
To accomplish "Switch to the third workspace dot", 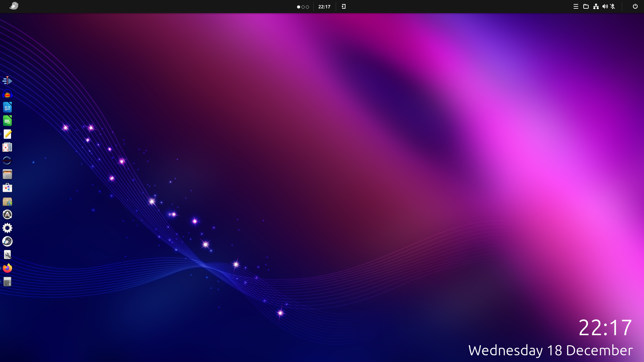I will pos(307,7).
